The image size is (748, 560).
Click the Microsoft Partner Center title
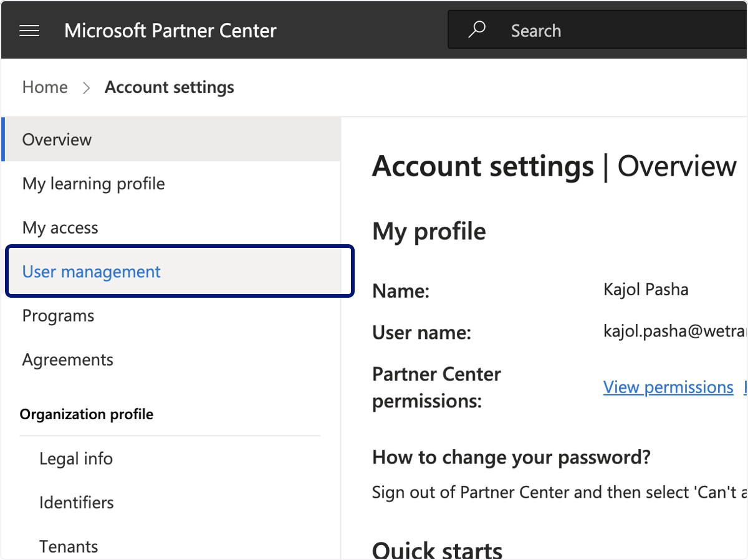point(170,31)
